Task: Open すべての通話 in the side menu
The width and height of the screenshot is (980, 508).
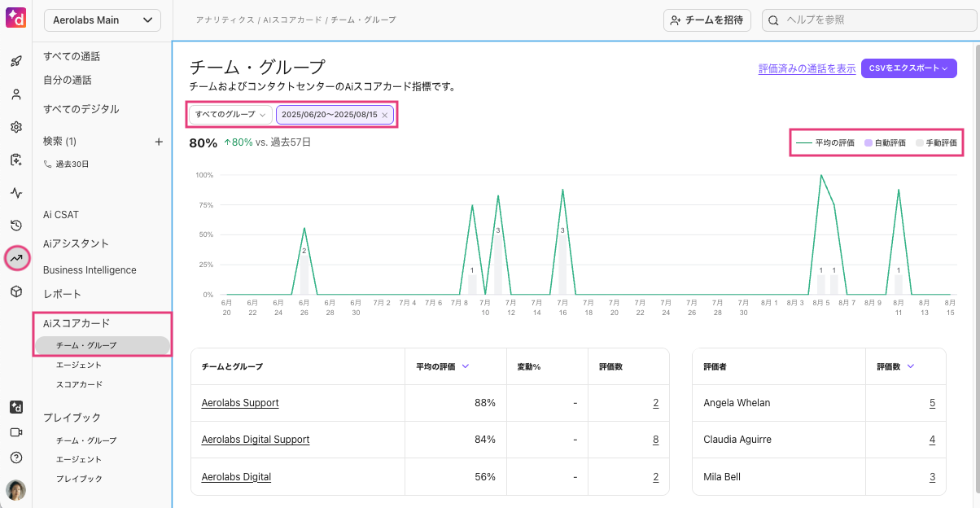Action: tap(72, 56)
